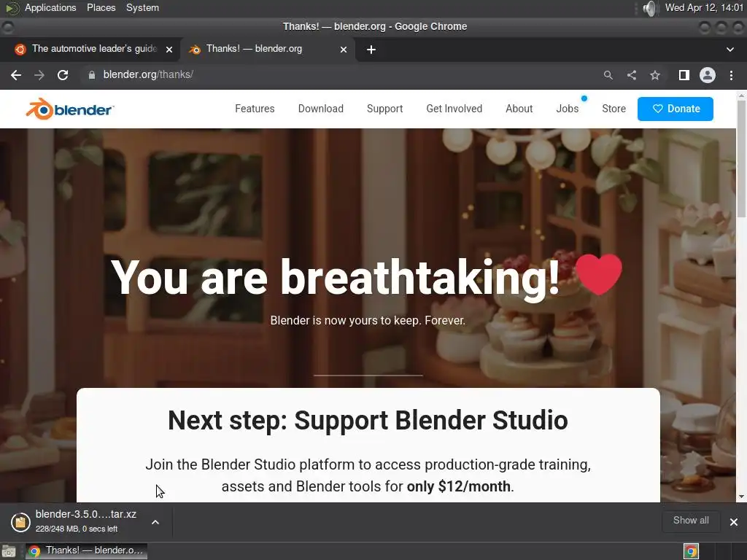Open the Chrome profile avatar

click(708, 75)
